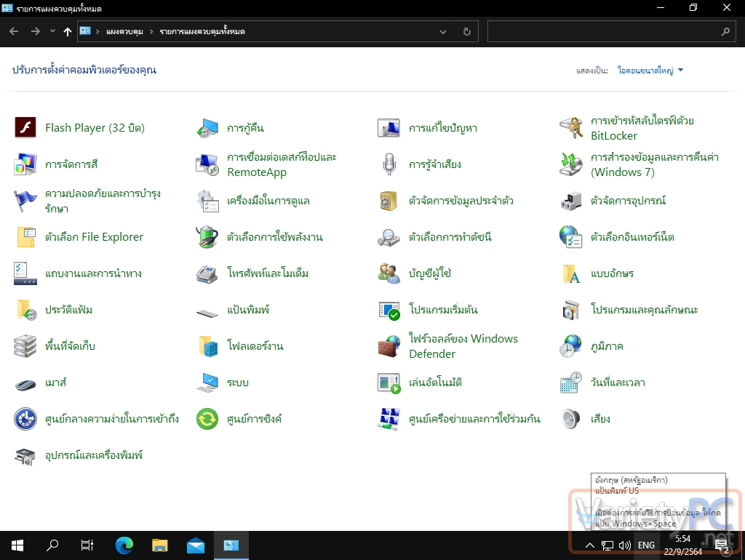Viewport: 745px width, 560px height.
Task: Open Microsoft Edge from the taskbar
Action: coord(125,545)
